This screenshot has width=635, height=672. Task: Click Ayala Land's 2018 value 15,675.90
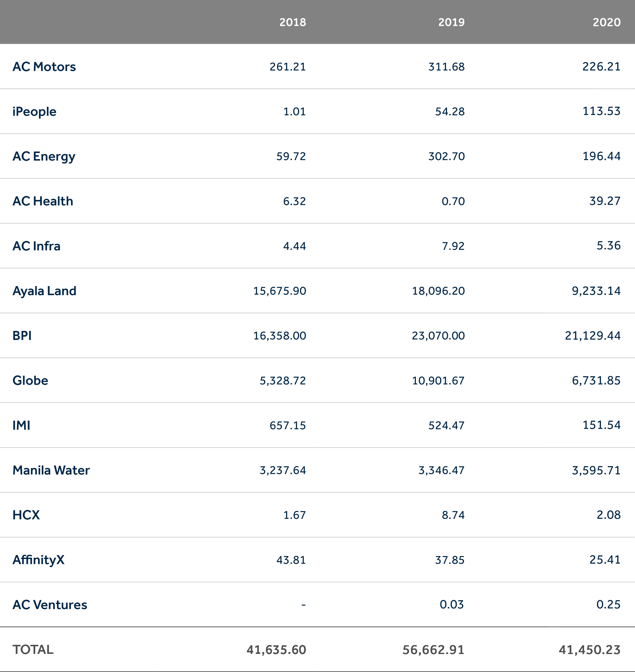(280, 291)
